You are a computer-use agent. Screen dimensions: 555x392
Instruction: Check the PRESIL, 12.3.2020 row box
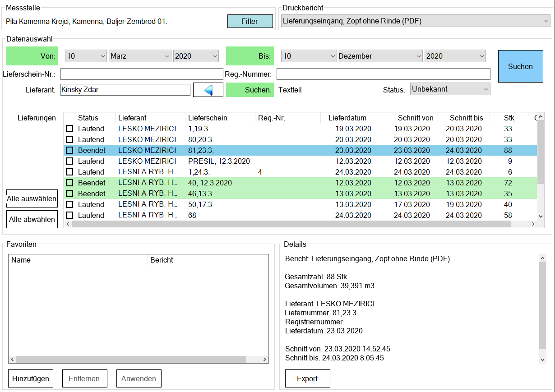click(x=69, y=161)
